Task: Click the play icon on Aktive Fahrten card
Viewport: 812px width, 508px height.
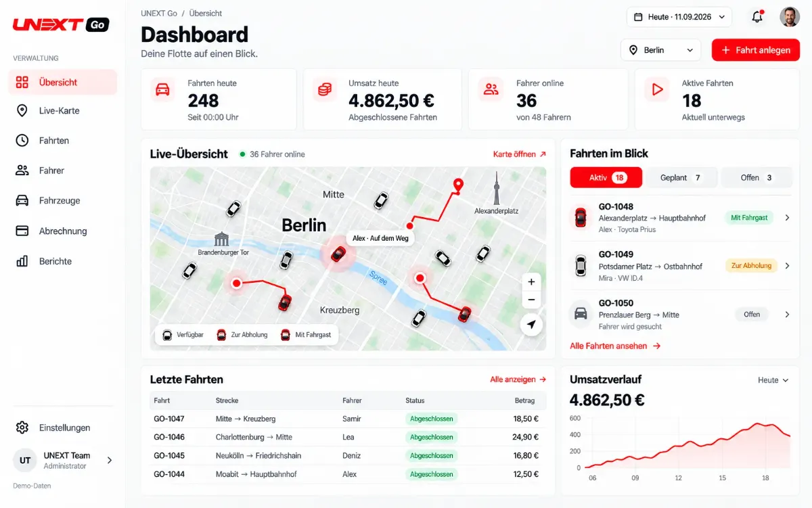Action: point(656,89)
